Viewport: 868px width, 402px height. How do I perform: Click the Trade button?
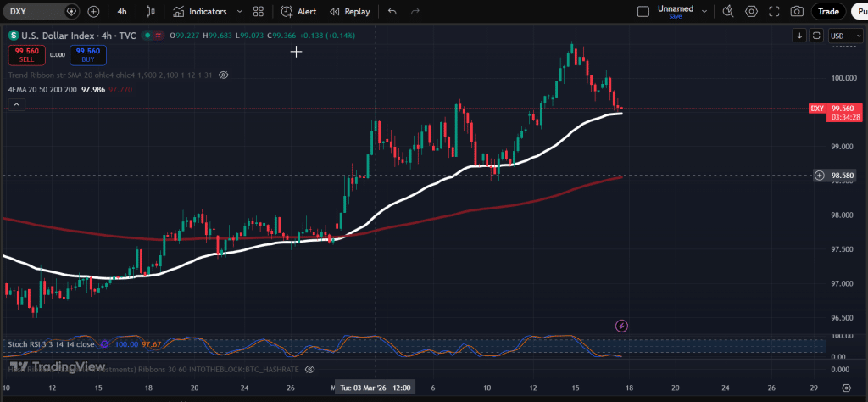point(827,12)
